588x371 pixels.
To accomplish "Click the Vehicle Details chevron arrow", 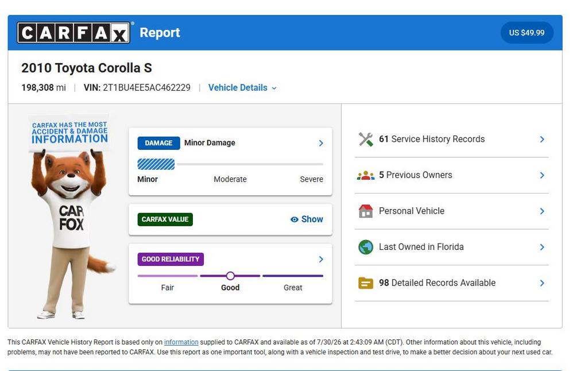I will click(274, 88).
